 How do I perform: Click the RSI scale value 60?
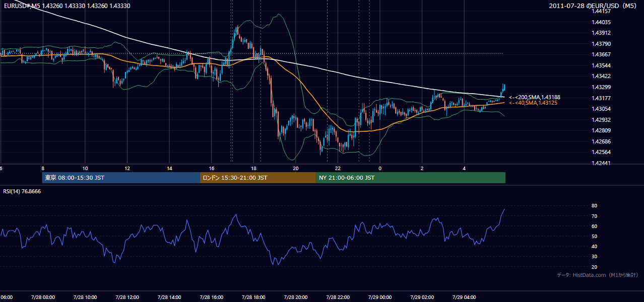point(594,226)
